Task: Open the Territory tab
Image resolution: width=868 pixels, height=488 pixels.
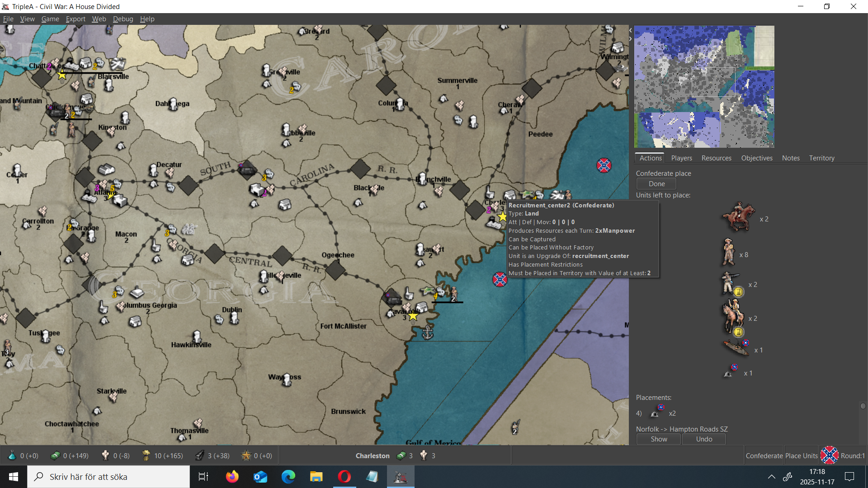Action: click(x=821, y=158)
